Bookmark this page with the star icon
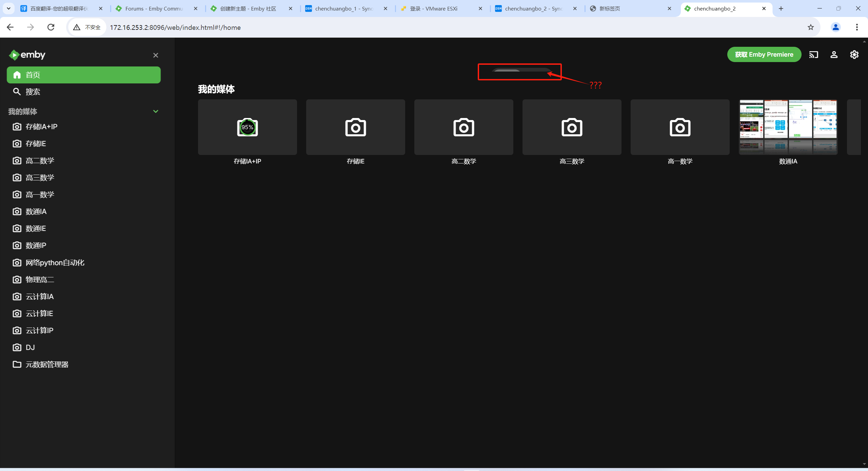 [x=810, y=27]
